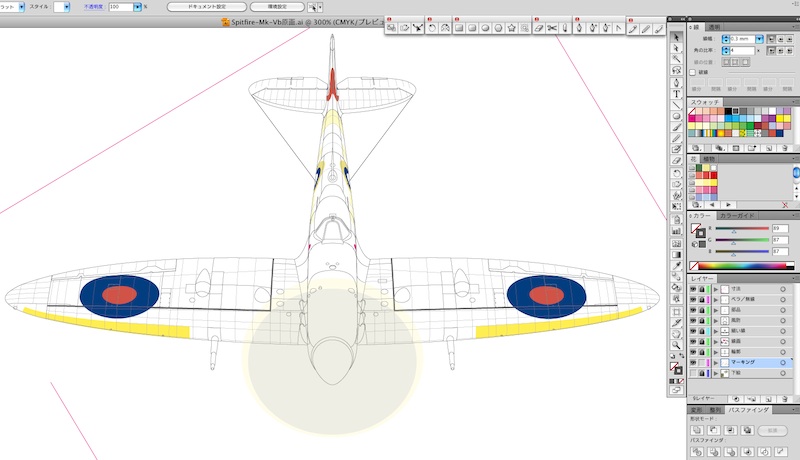Screen dimensions: 800x460
Task: Switch to the 透明 transparency tab
Action: tap(714, 27)
